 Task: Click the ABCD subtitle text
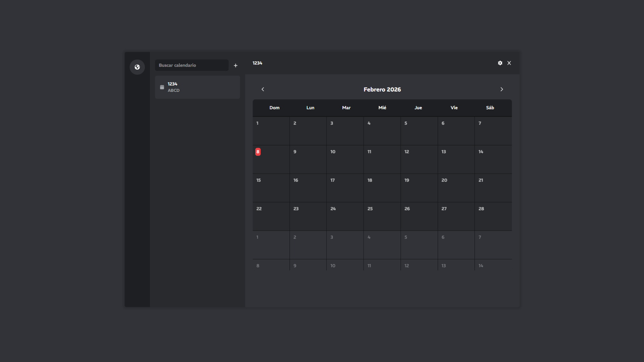pos(174,90)
